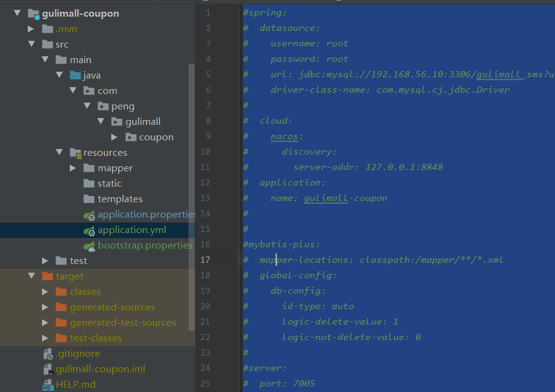Click the bootstrap.properties Spring cloud icon

click(89, 245)
